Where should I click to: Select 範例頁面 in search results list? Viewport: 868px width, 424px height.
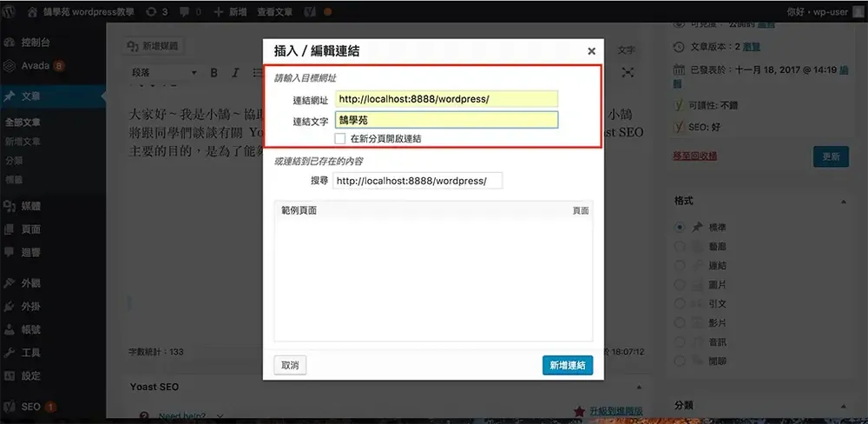pyautogui.click(x=433, y=210)
